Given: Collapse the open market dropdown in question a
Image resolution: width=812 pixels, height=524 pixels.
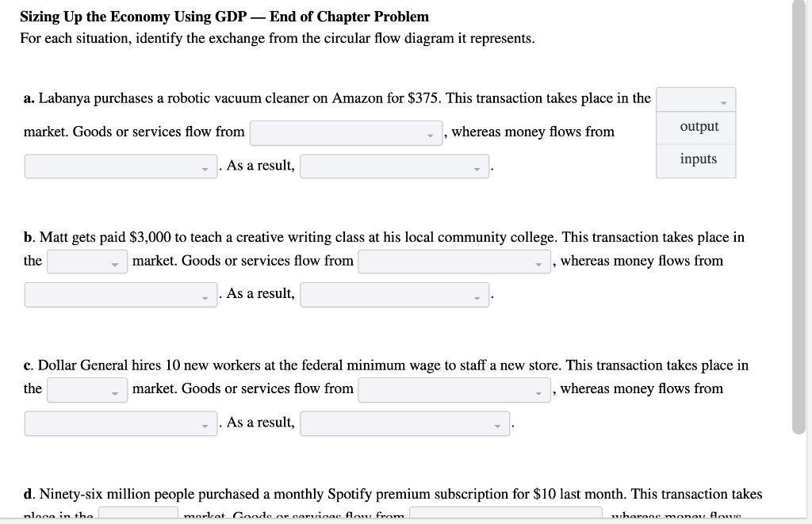Looking at the screenshot, I should (x=695, y=99).
